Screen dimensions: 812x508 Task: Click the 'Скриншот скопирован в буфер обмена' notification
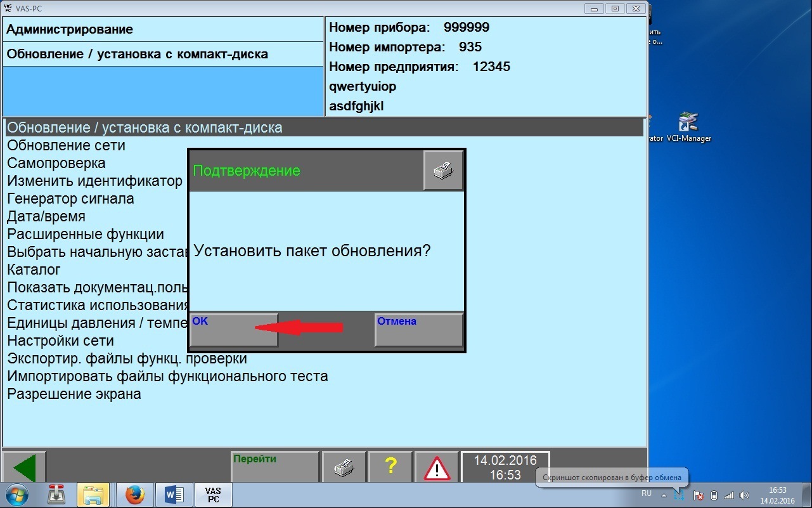click(x=612, y=478)
